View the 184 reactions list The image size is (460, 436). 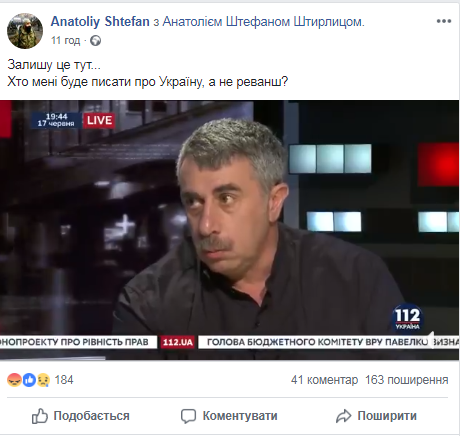pyautogui.click(x=64, y=380)
